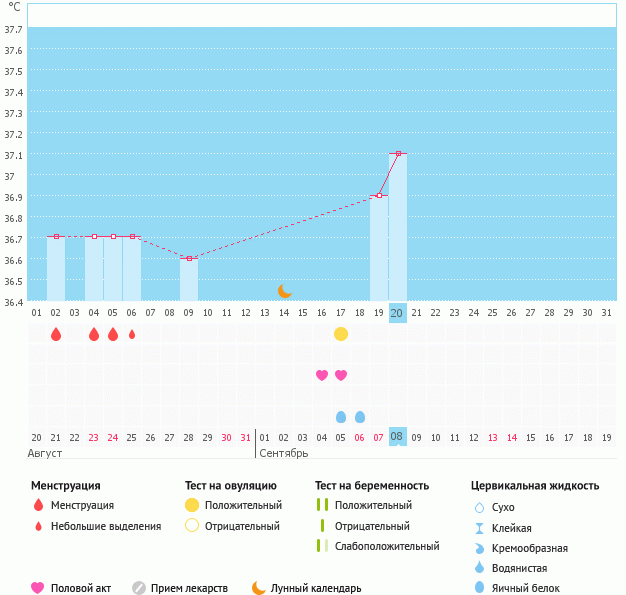Click the highlighted date 08 in the calendar row
Screen dimensions: 626x595
point(397,437)
